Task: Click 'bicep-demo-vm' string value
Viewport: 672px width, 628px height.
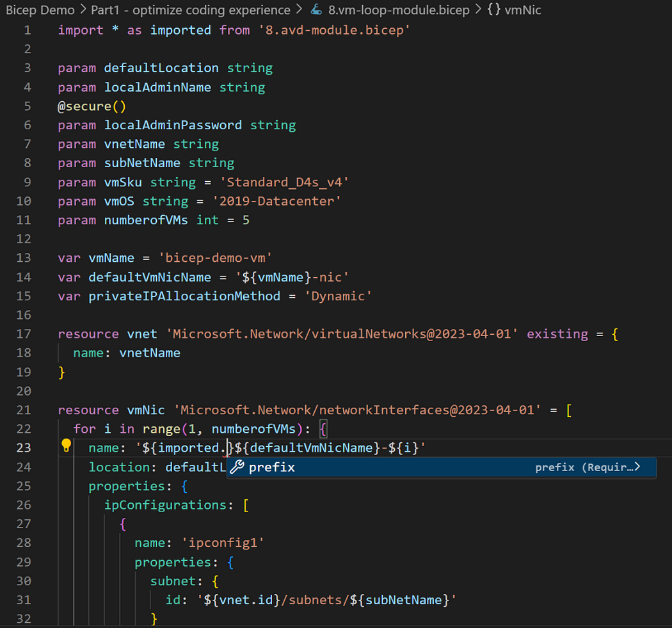Action: 215,257
